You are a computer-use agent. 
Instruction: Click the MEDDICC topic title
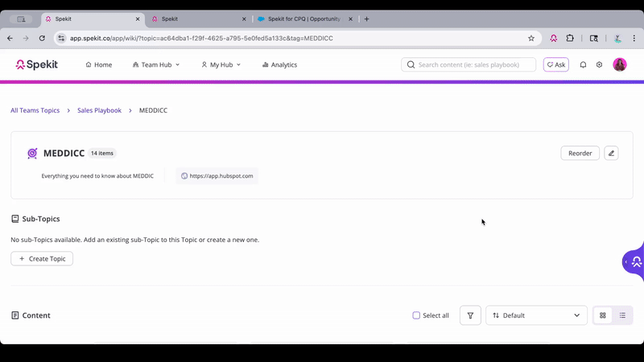[64, 153]
